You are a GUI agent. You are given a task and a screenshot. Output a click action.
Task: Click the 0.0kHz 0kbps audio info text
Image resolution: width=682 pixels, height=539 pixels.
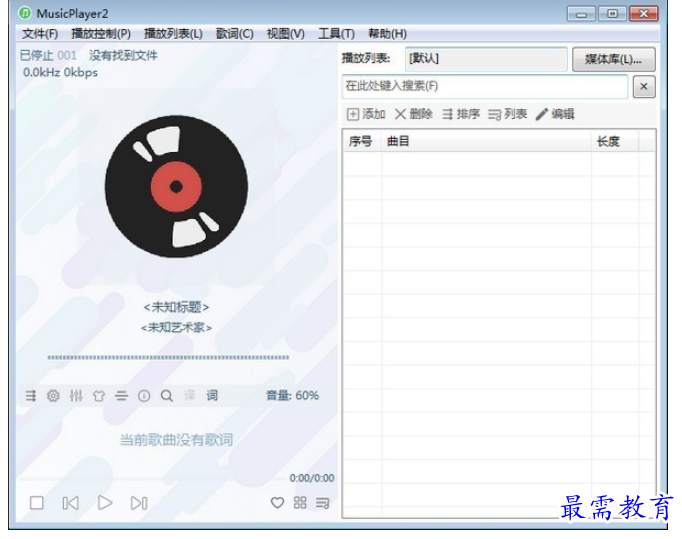point(60,72)
